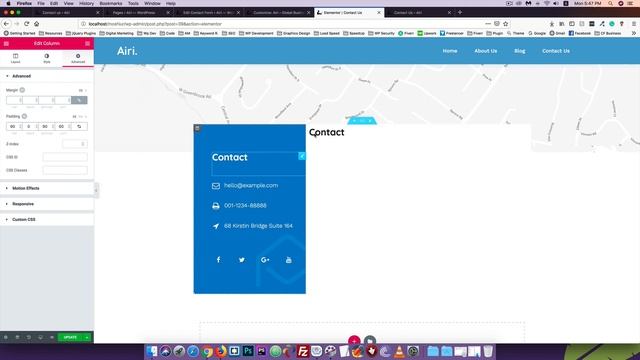
Task: Click the Z-Index input field
Action: 75,144
